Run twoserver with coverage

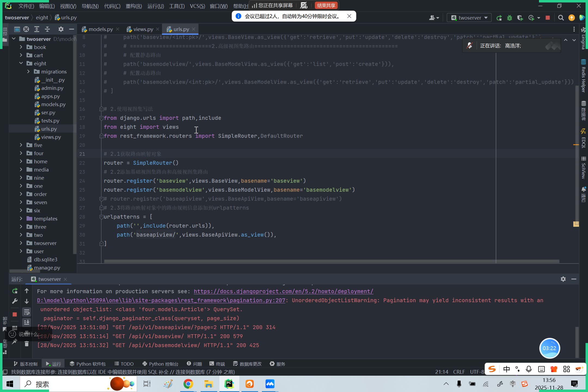pyautogui.click(x=520, y=18)
